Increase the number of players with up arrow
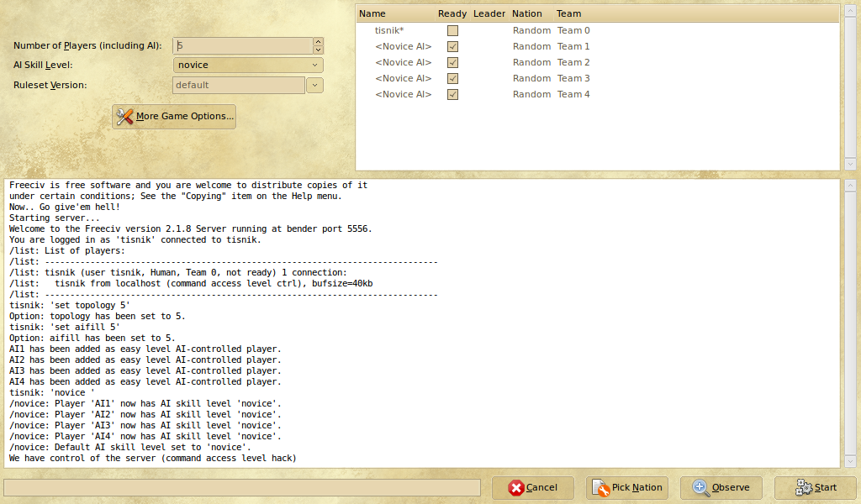Image resolution: width=861 pixels, height=504 pixels. (x=318, y=42)
